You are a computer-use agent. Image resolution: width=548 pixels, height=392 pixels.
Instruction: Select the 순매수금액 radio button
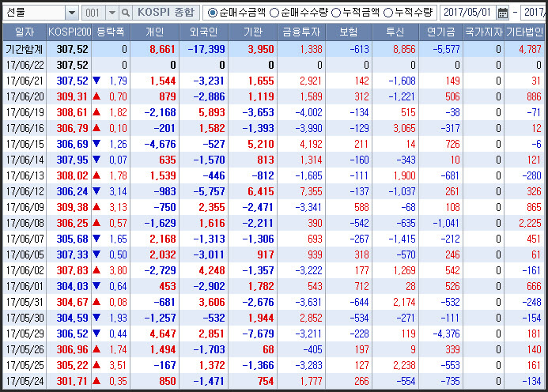tap(212, 13)
